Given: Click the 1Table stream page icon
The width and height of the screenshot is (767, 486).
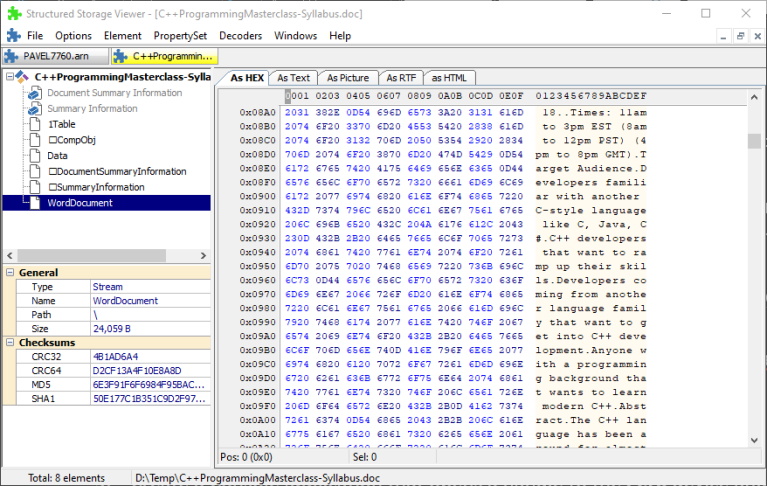Looking at the screenshot, I should point(35,124).
